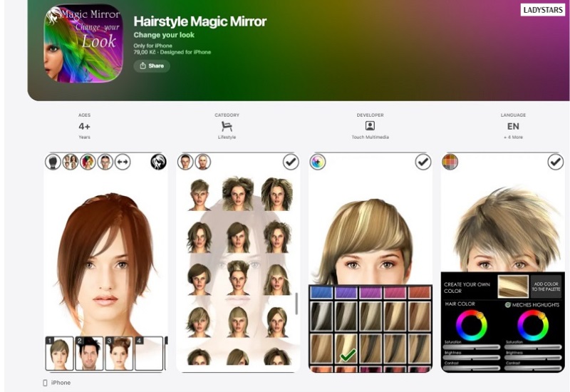Pick the long blonde hairstyle in third row
This screenshot has width=570, height=392.
coord(277,279)
